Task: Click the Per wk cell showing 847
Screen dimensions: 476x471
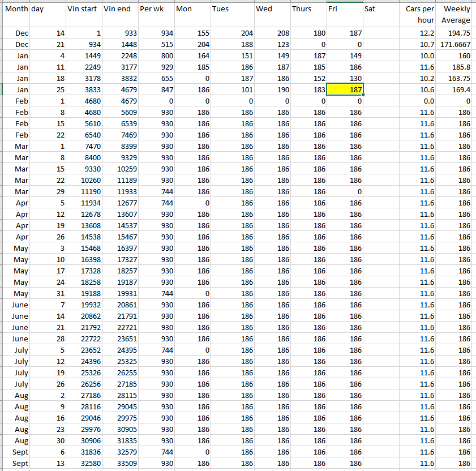Action: click(x=156, y=89)
